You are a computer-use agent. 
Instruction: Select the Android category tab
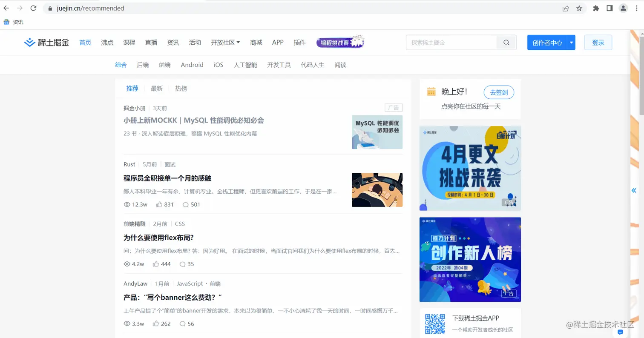(x=192, y=65)
